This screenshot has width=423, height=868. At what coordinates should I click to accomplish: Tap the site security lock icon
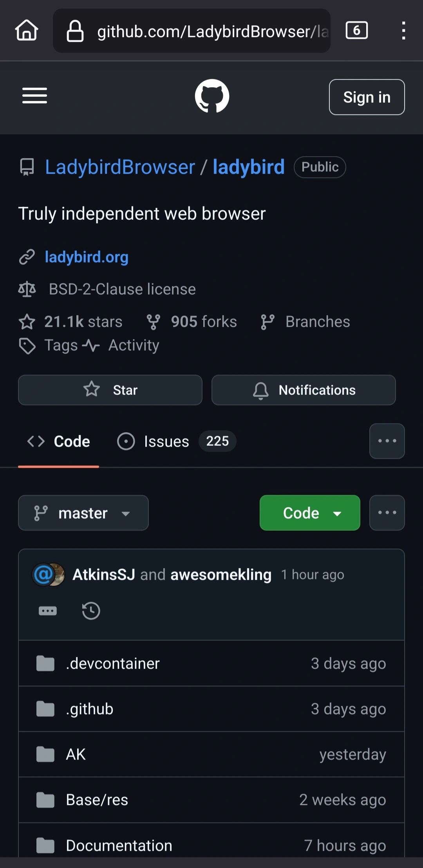click(75, 31)
